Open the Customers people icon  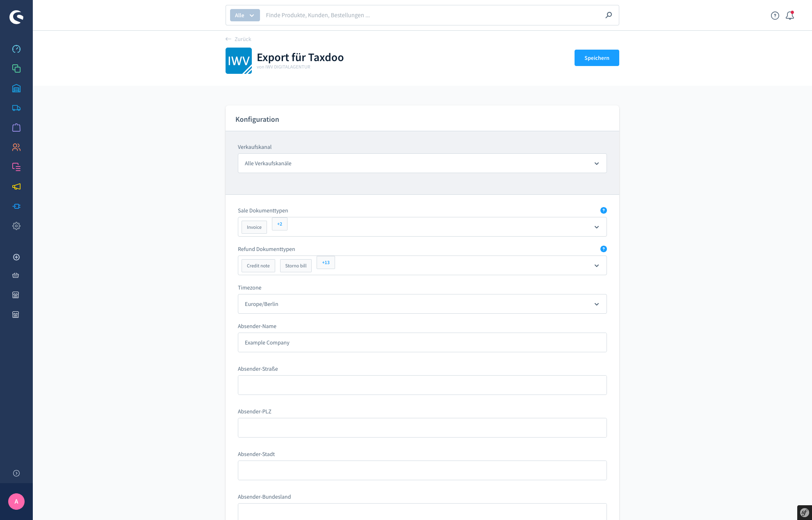pos(16,147)
